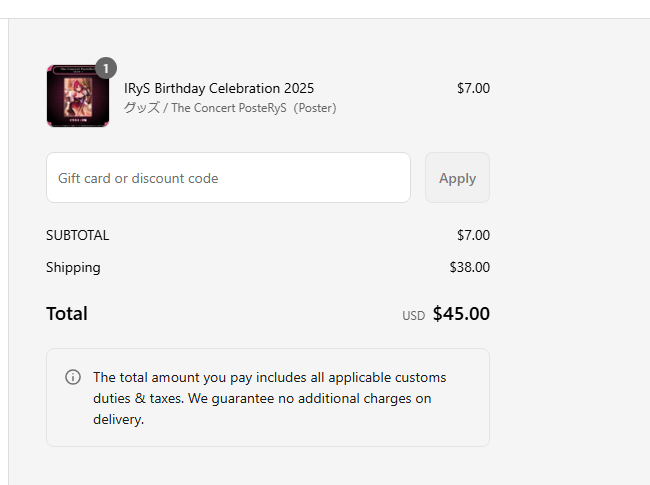Focus the gift card or discount code field

pos(228,178)
